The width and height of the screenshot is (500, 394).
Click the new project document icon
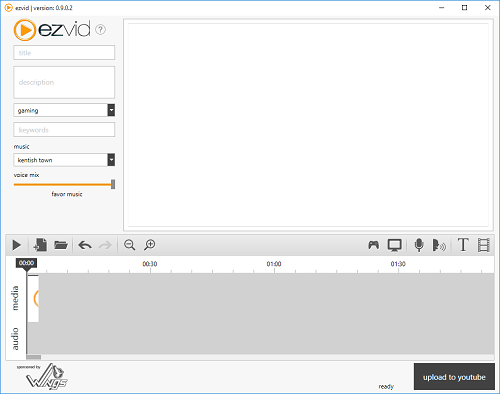point(40,245)
